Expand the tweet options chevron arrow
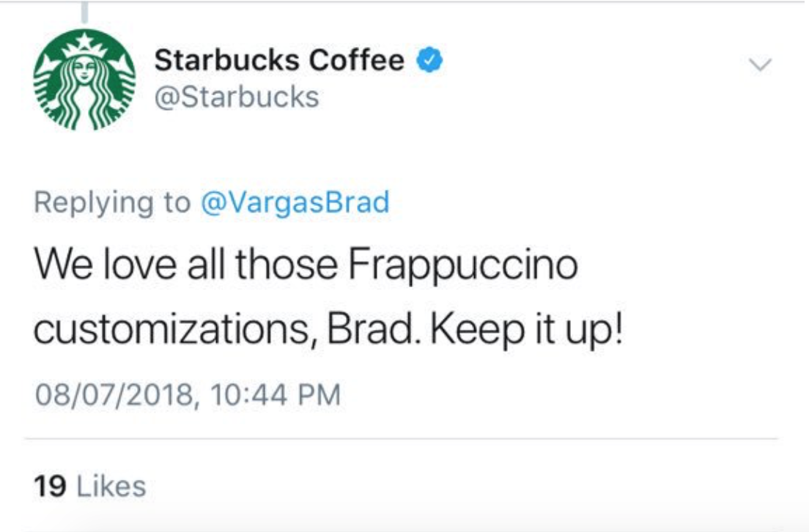Image resolution: width=809 pixels, height=532 pixels. [x=760, y=64]
